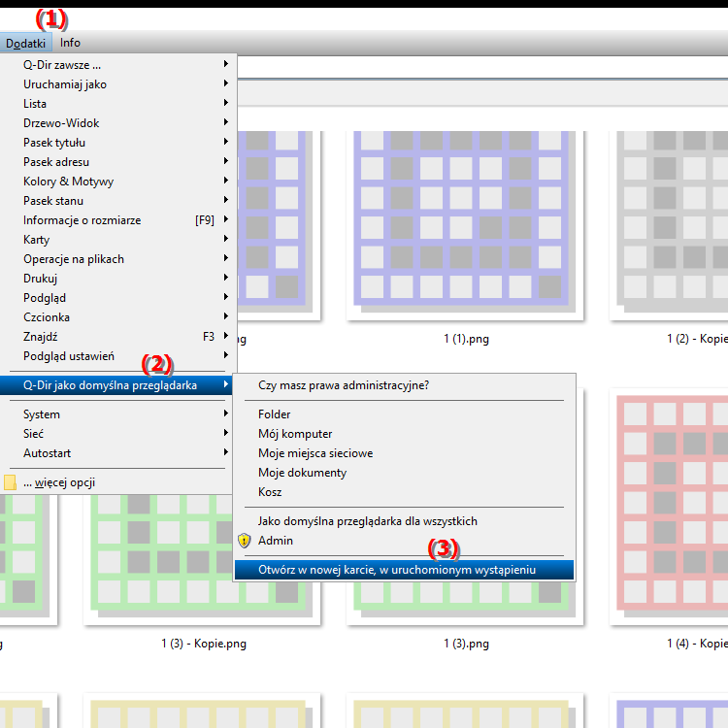This screenshot has height=728, width=728.
Task: Select the red '1 (4) - Kopie' thumbnail
Action: coord(669,506)
